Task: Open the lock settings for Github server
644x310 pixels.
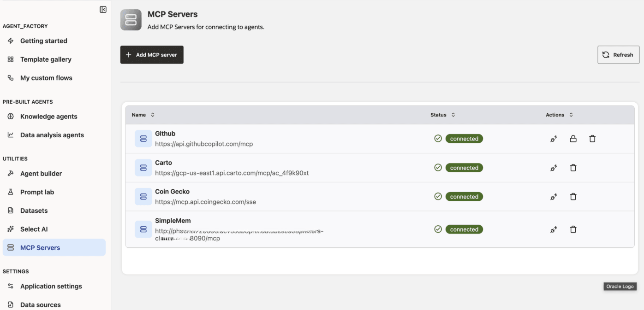Action: pos(573,138)
